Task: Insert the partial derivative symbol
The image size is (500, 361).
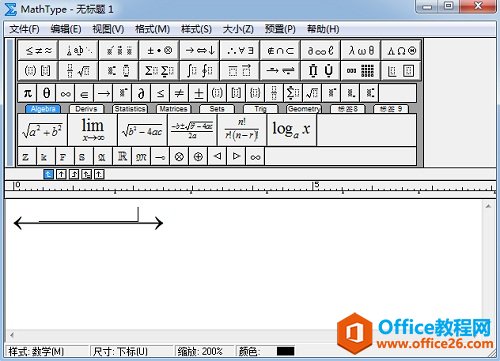Action: coord(142,93)
